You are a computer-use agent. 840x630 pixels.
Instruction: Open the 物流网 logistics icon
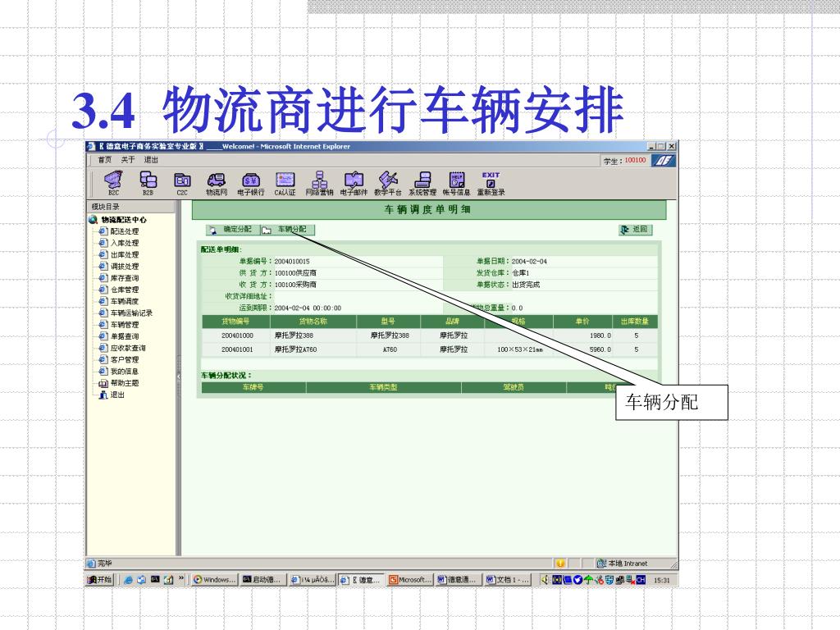(x=217, y=183)
